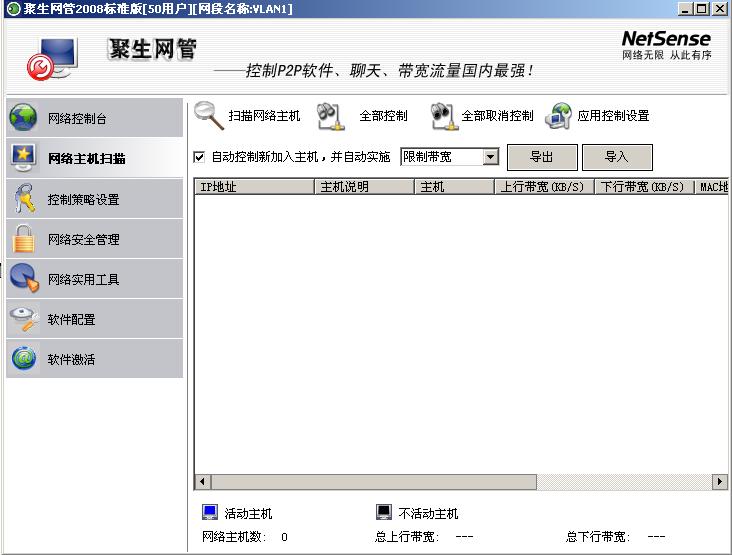Click the magnifying glass scan icon

208,115
